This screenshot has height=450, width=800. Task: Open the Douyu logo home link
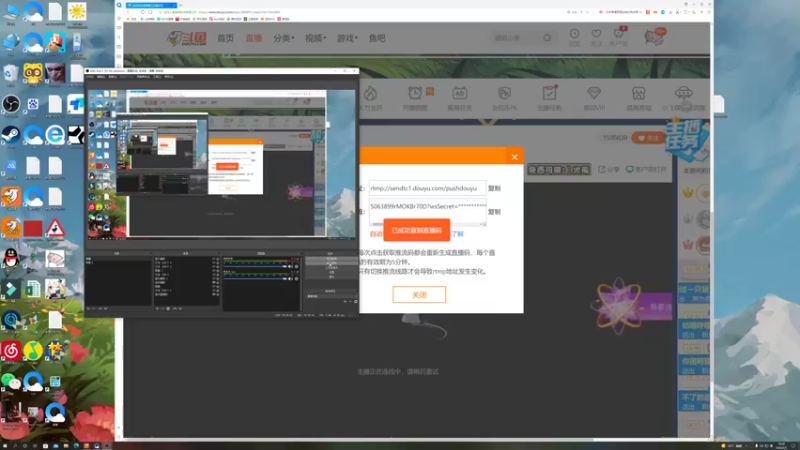tap(187, 38)
